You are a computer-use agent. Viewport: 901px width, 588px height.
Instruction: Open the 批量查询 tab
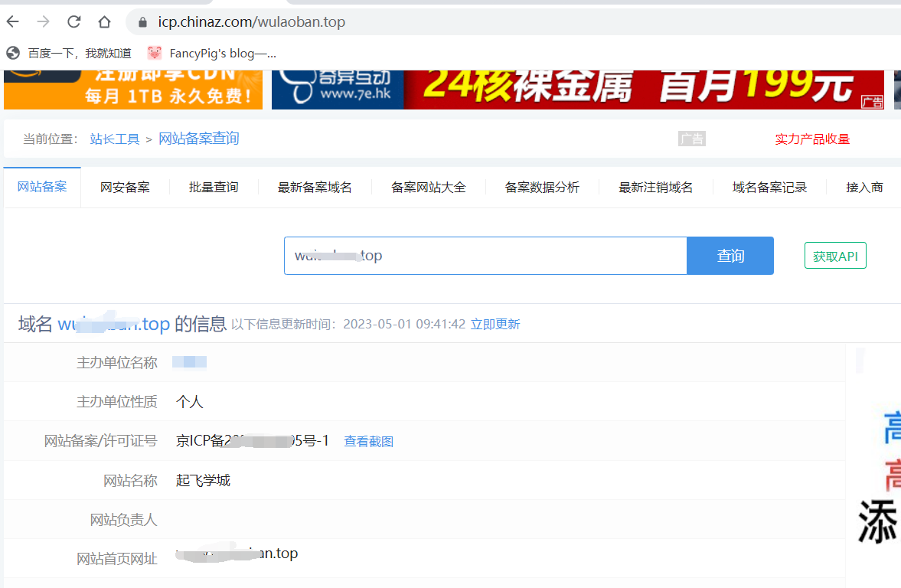pyautogui.click(x=214, y=188)
